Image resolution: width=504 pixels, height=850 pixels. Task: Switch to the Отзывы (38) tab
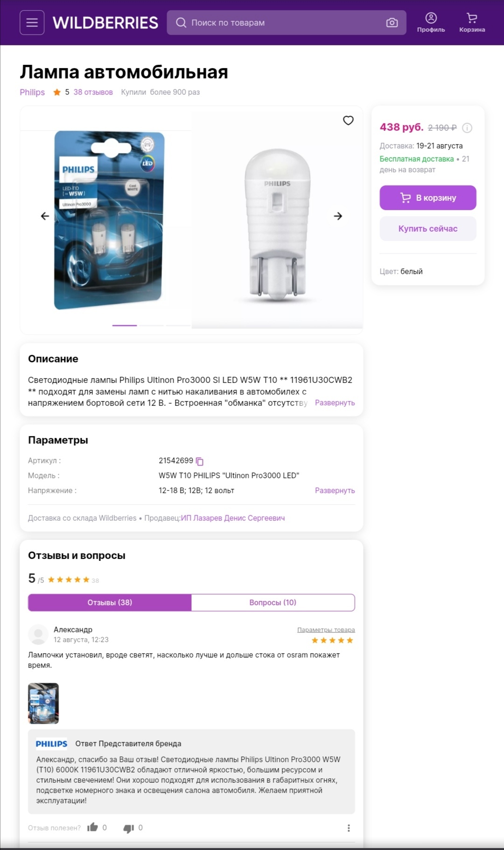click(x=110, y=602)
